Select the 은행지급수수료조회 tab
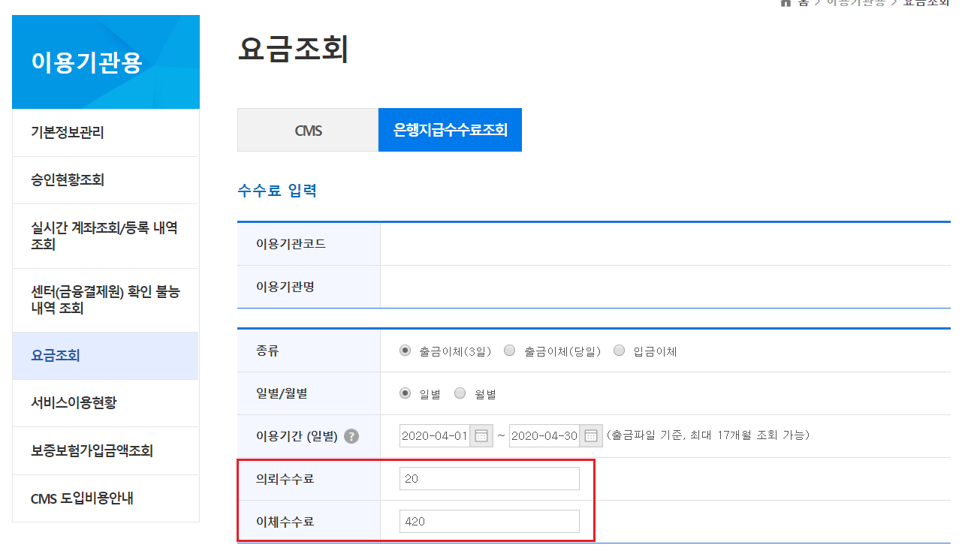The height and width of the screenshot is (551, 980). (450, 129)
